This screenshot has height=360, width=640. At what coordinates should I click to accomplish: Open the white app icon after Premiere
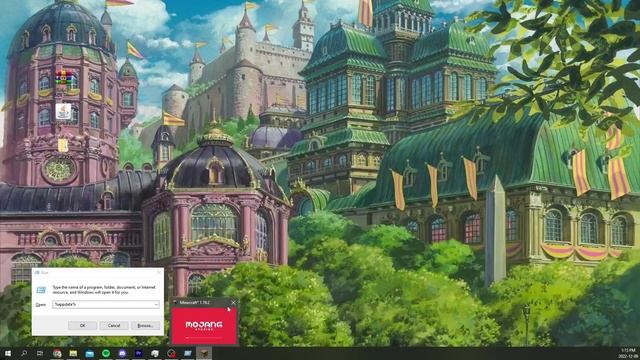[x=155, y=353]
